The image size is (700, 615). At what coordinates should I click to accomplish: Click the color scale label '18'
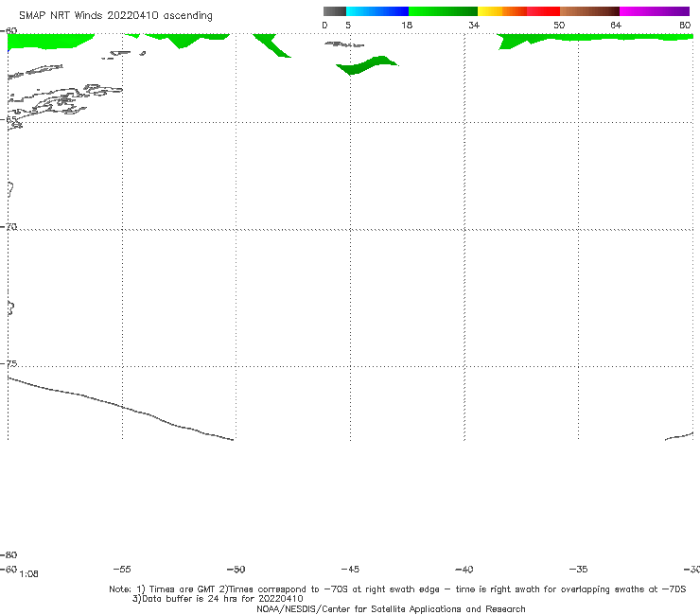(407, 25)
